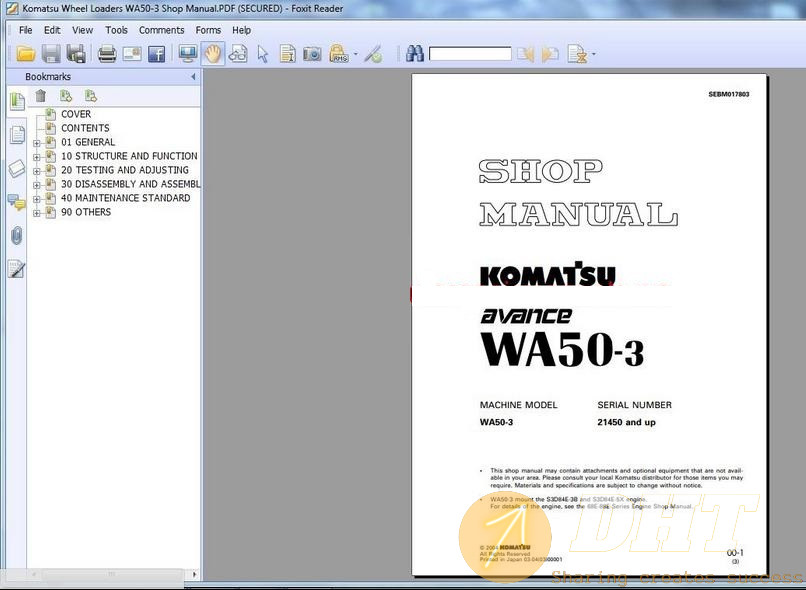Click the Save All toolbar icon
The width and height of the screenshot is (806, 590).
[76, 53]
